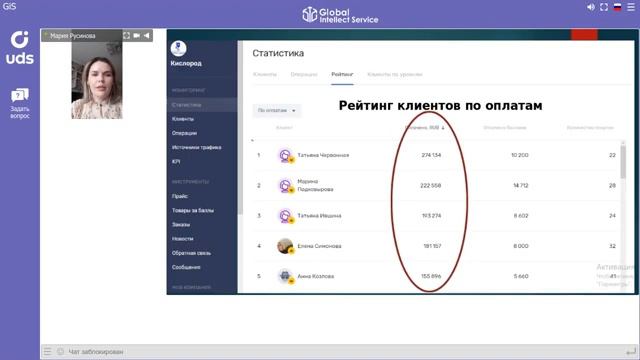Toggle the camera icon on the presenter panel
The height and width of the screenshot is (360, 640).
[x=136, y=36]
